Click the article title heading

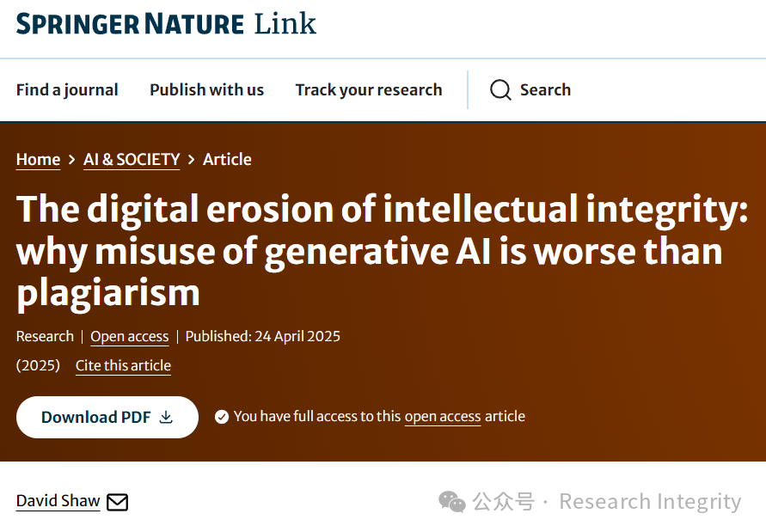[382, 251]
